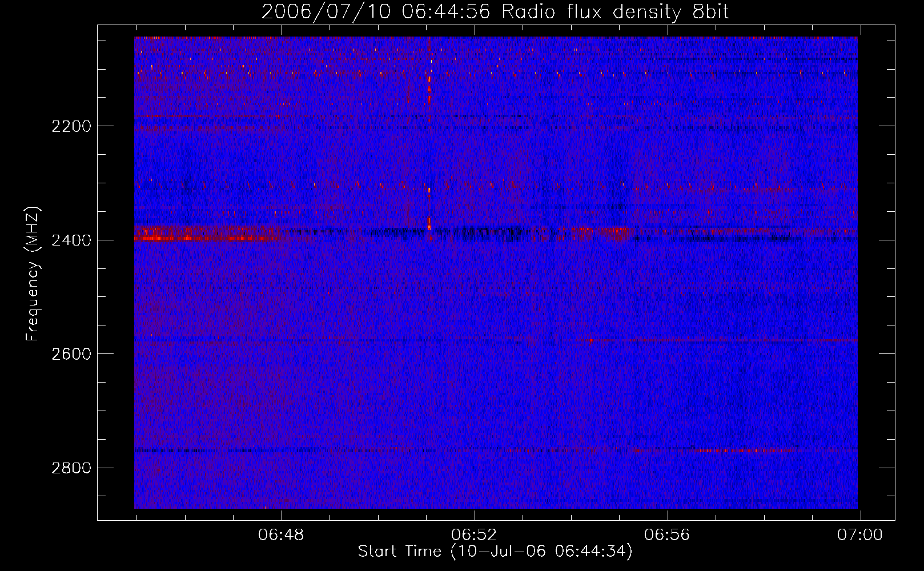This screenshot has height=571, width=924.
Task: Click the 2600 frequency tick label
Action: pos(71,354)
